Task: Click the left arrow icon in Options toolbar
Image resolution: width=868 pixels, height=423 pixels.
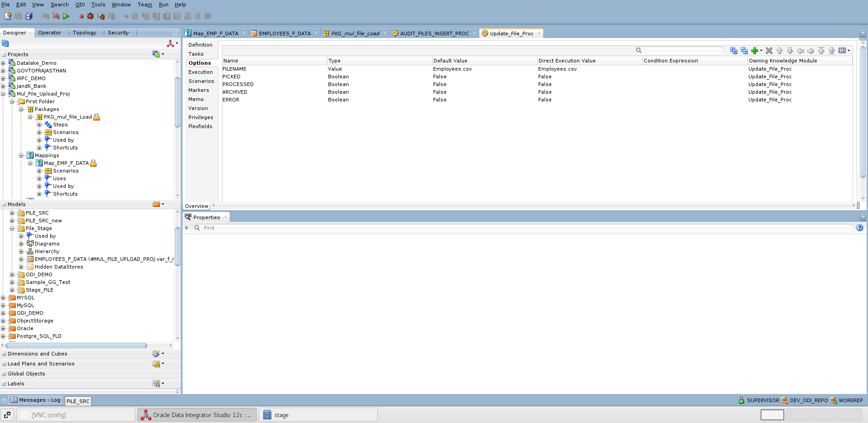Action: pyautogui.click(x=800, y=51)
